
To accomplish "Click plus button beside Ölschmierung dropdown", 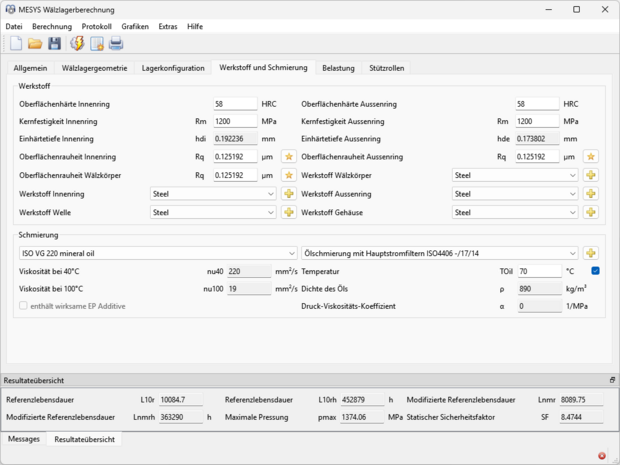I will tap(591, 253).
